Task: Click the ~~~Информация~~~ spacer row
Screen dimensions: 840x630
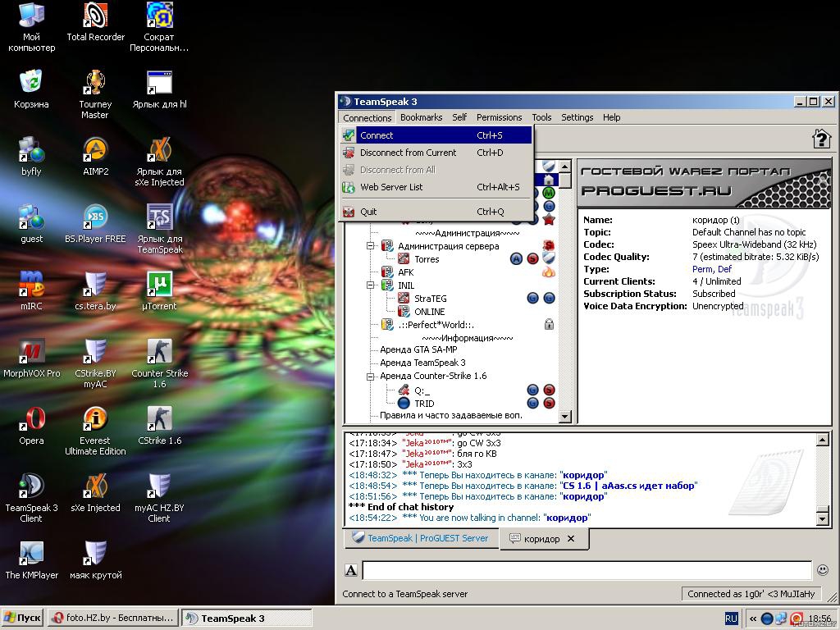Action: click(x=467, y=338)
